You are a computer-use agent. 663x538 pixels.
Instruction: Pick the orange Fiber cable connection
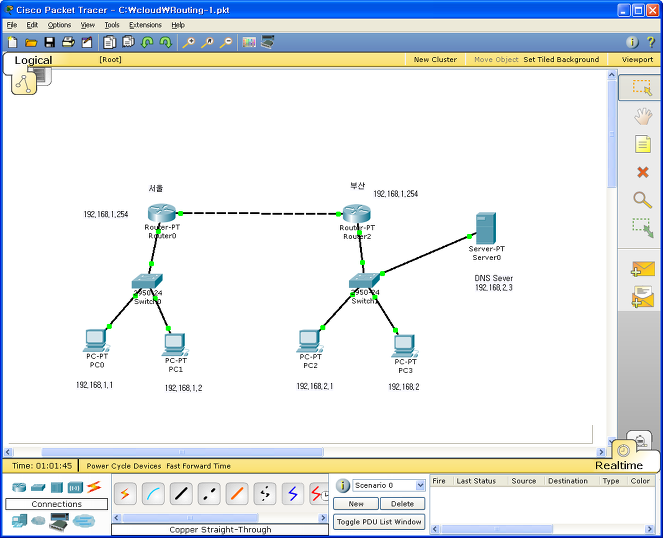click(237, 494)
